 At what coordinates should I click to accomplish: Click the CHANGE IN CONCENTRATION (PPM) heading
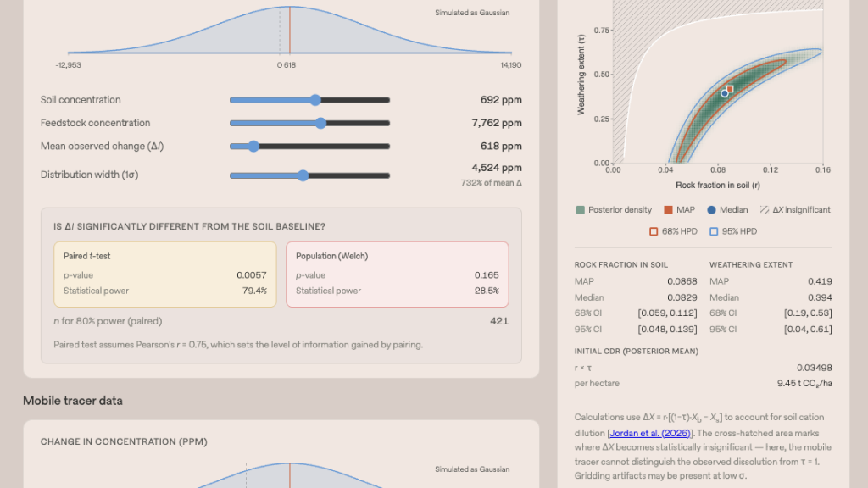point(124,442)
